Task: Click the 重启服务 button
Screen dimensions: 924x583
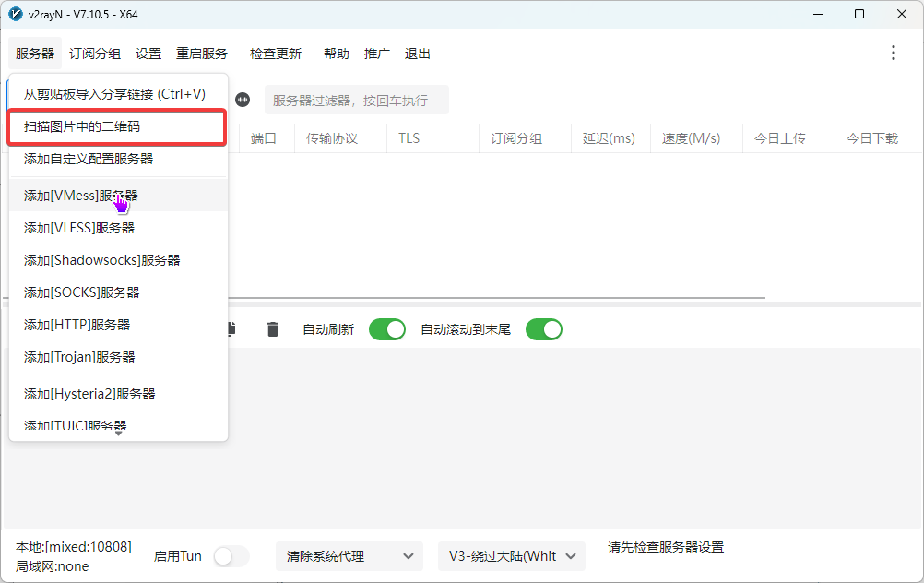Action: tap(202, 54)
